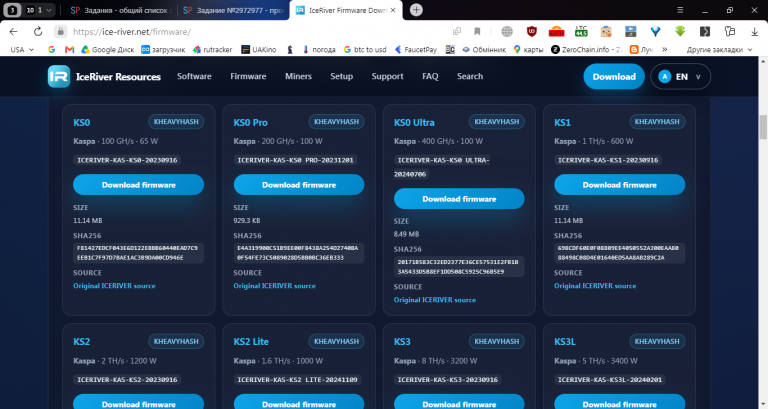Open the Miners navigation menu item
This screenshot has height=409, width=768.
tap(298, 76)
